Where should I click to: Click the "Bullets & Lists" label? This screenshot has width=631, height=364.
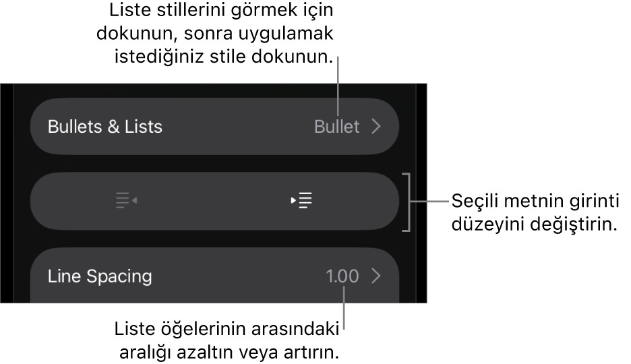tap(105, 127)
